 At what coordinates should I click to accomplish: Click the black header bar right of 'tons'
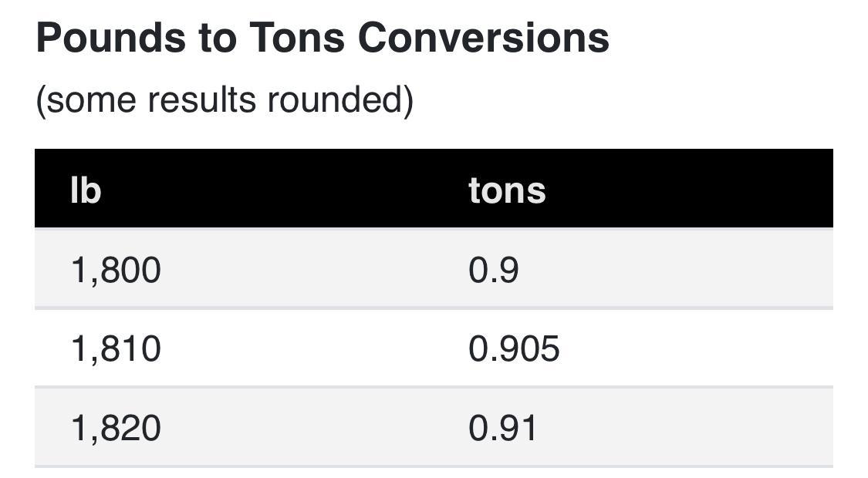689,189
